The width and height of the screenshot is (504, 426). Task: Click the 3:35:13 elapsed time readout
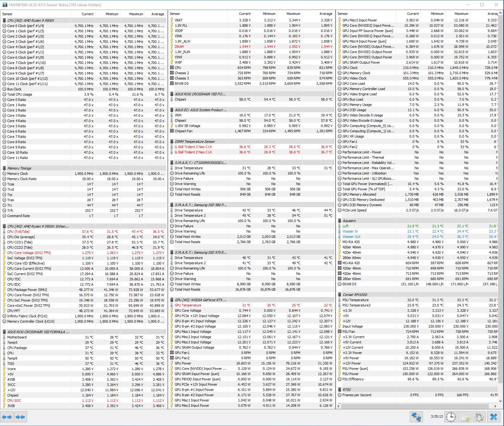coord(437,417)
